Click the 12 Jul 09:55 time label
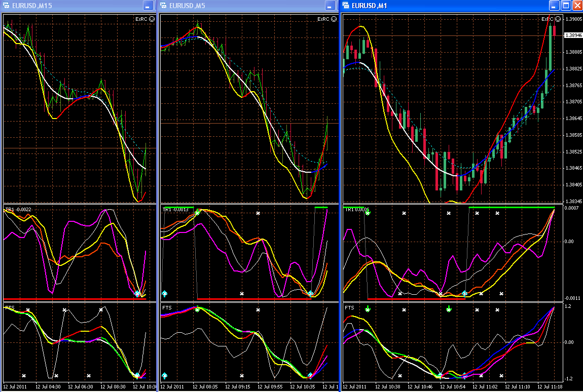This screenshot has height=392, width=583. [270, 387]
